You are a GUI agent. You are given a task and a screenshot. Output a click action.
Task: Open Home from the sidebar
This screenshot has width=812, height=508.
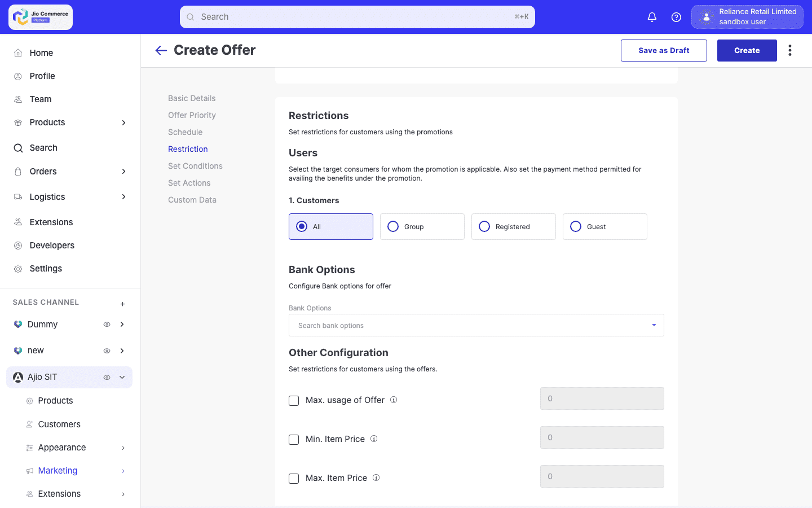tap(19, 52)
